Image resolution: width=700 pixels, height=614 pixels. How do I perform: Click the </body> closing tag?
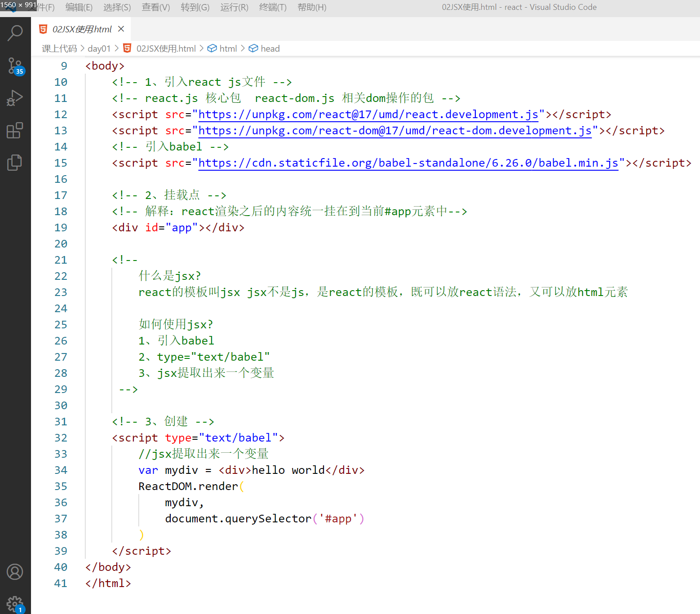click(x=108, y=567)
